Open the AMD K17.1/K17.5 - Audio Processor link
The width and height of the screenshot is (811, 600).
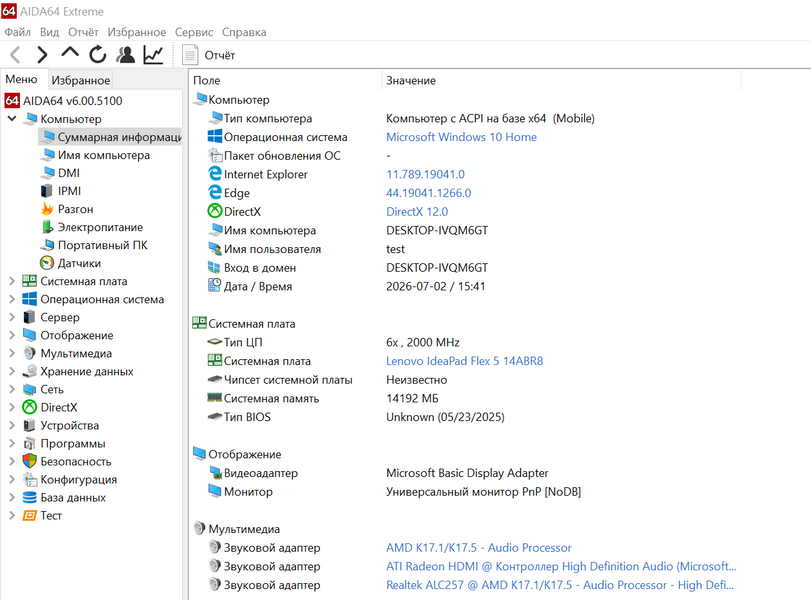pos(478,548)
